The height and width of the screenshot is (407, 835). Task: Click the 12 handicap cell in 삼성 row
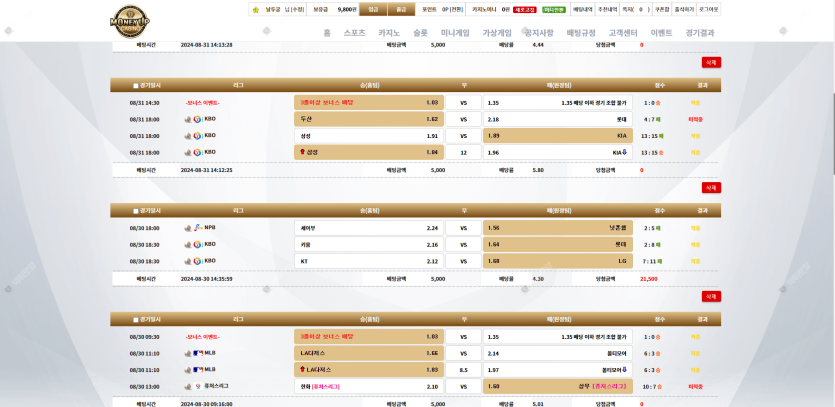tap(463, 152)
